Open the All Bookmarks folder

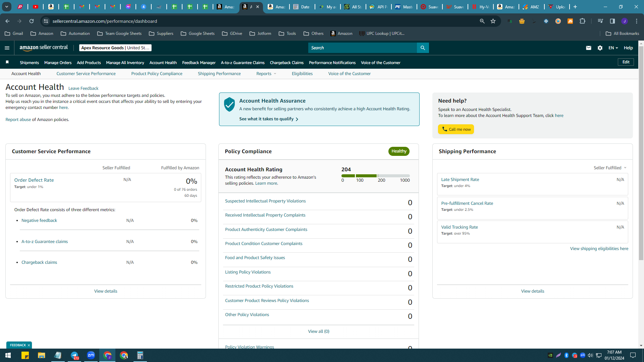623,34
